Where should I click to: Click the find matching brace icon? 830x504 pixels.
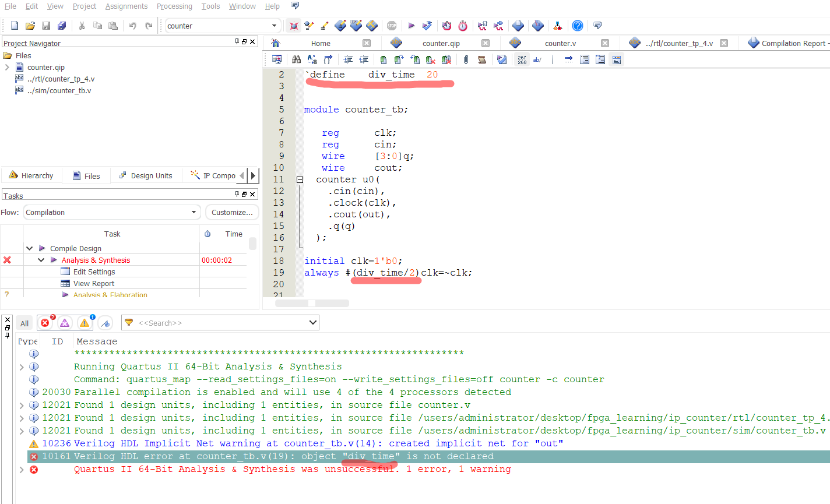tap(328, 59)
